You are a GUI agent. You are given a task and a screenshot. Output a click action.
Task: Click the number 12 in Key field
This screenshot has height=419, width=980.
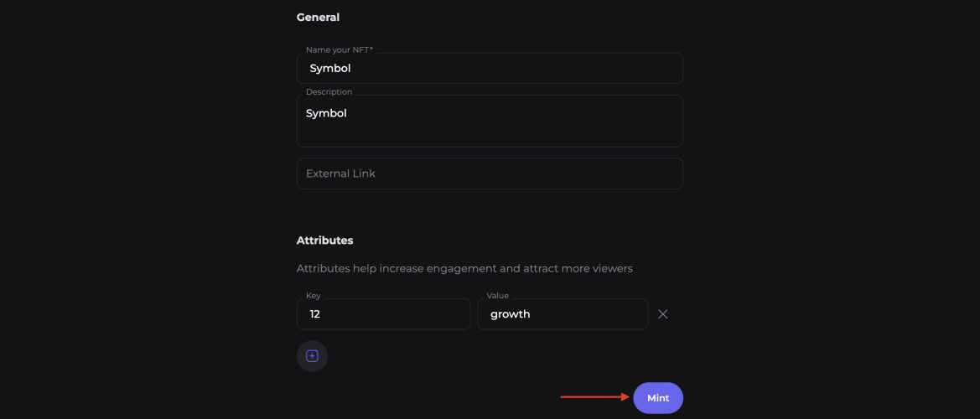(x=315, y=314)
